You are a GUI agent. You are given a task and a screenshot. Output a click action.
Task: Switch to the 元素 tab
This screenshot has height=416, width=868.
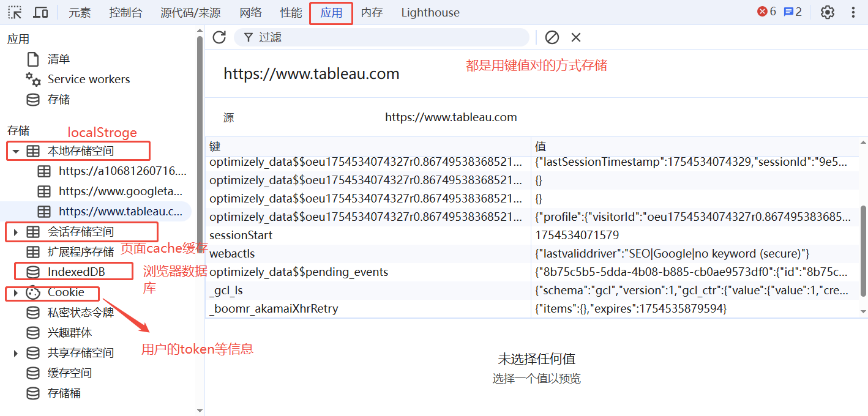(80, 12)
